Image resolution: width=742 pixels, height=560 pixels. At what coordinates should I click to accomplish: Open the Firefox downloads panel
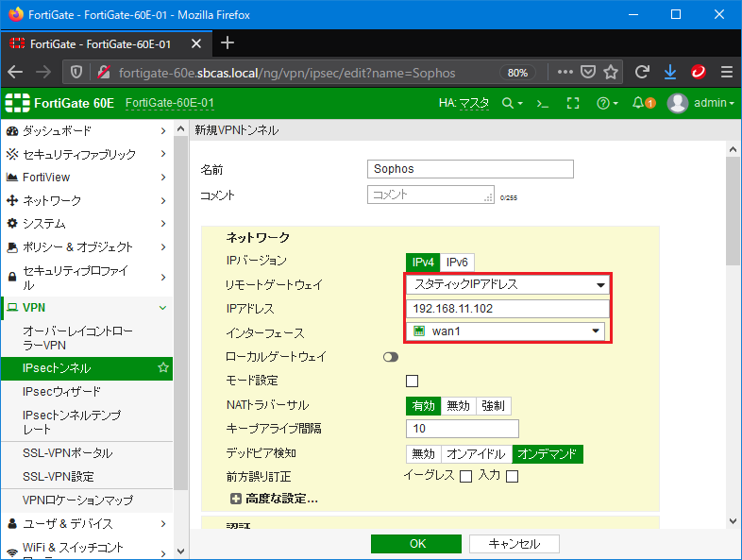coord(670,72)
